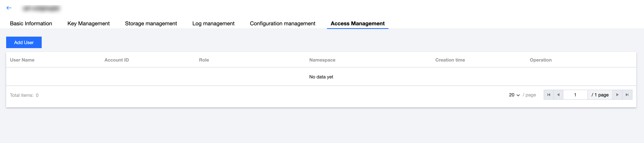Image resolution: width=644 pixels, height=143 pixels.
Task: Jump to the last page
Action: coord(627,95)
